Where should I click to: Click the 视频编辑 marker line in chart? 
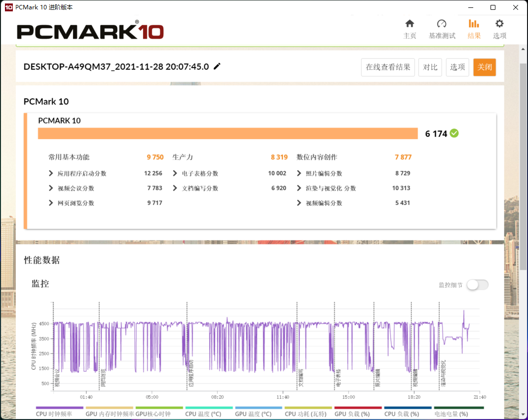[411, 346]
